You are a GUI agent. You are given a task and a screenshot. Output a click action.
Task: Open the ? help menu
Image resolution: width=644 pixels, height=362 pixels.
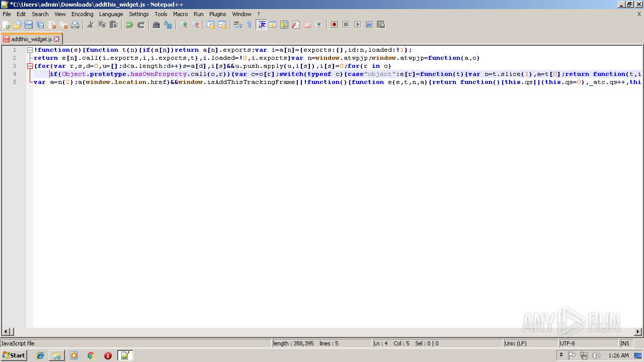tap(259, 14)
